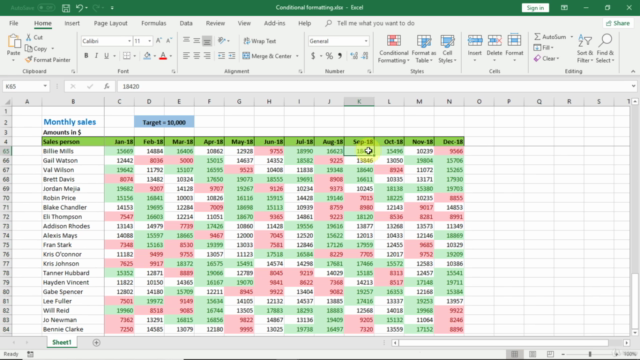Apply the yellow Fill Color bucket
Image resolution: width=640 pixels, height=360 pixels.
coord(147,56)
